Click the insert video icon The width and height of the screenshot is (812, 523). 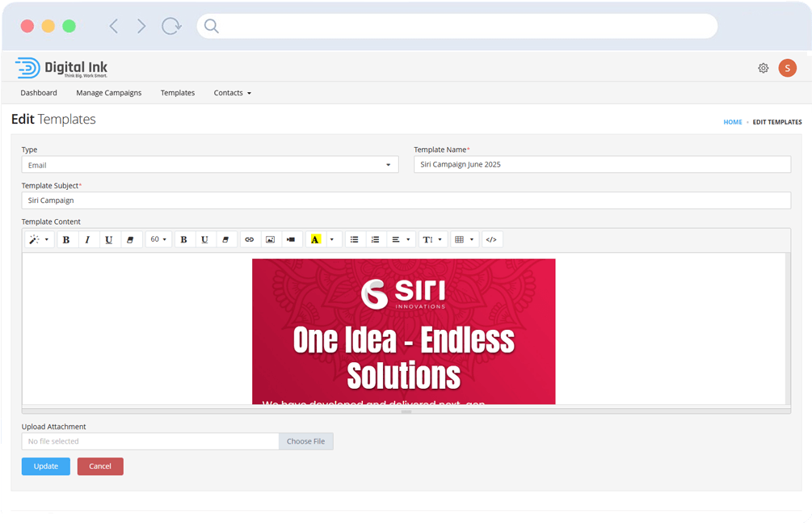point(291,239)
